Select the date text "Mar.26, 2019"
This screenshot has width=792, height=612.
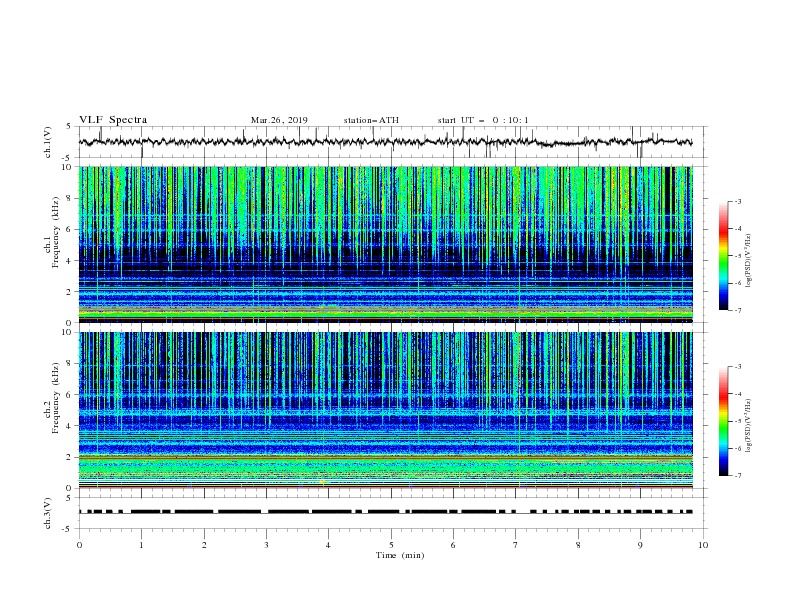(279, 120)
